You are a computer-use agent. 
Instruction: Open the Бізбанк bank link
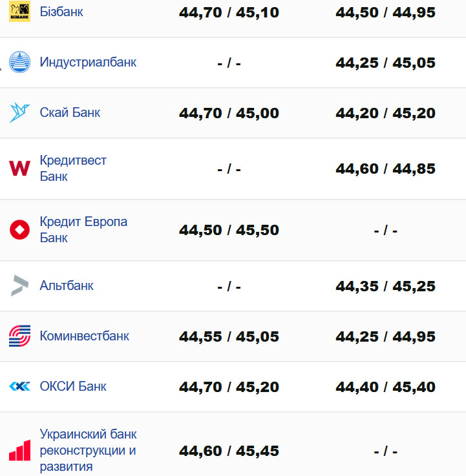coord(61,12)
